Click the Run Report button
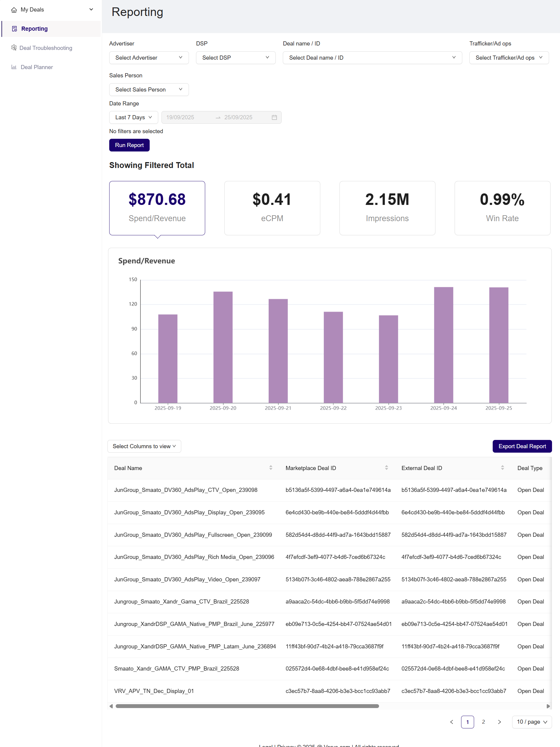Image resolution: width=560 pixels, height=747 pixels. coord(129,145)
